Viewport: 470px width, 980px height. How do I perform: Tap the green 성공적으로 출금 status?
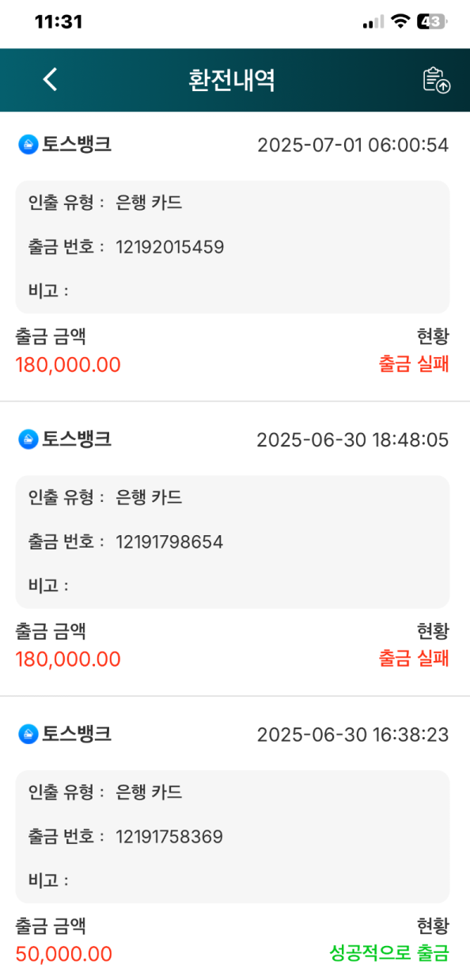389,954
